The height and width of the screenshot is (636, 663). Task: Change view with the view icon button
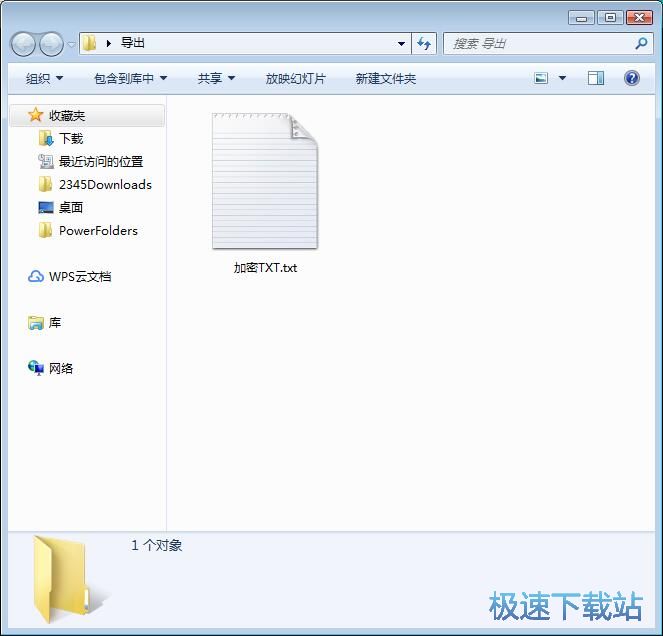[x=541, y=78]
